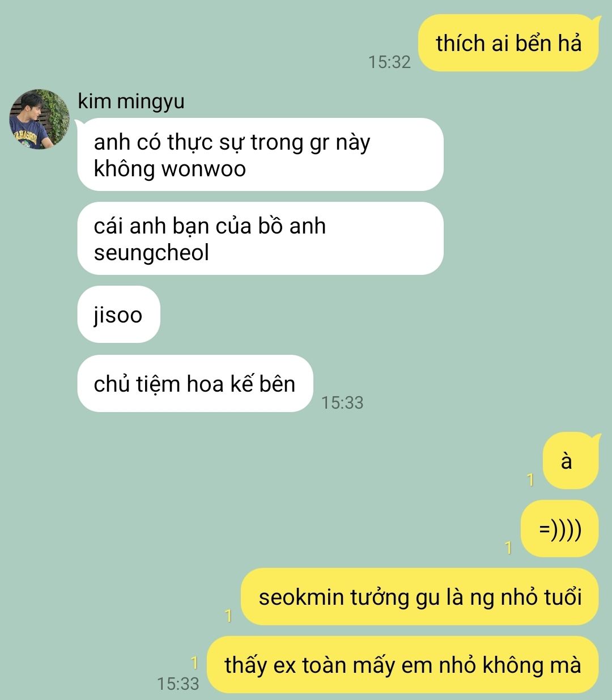
Task: Select the yellow 'à' message bubble
Action: click(570, 461)
